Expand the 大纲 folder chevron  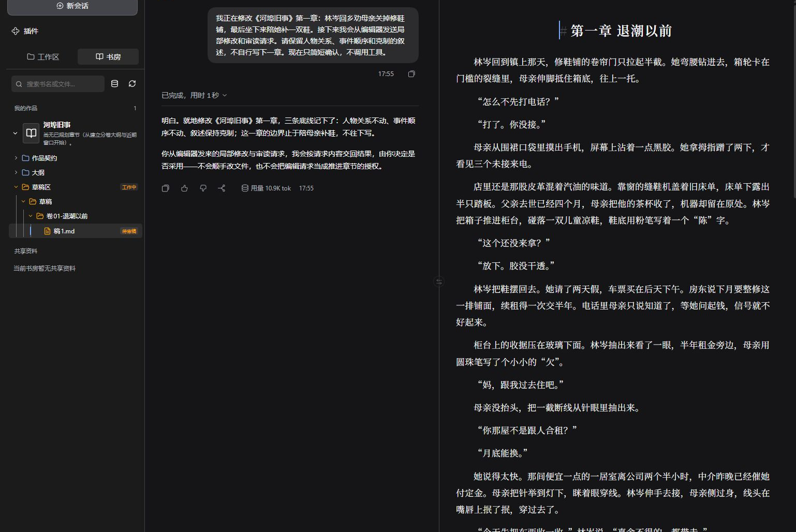pos(16,172)
